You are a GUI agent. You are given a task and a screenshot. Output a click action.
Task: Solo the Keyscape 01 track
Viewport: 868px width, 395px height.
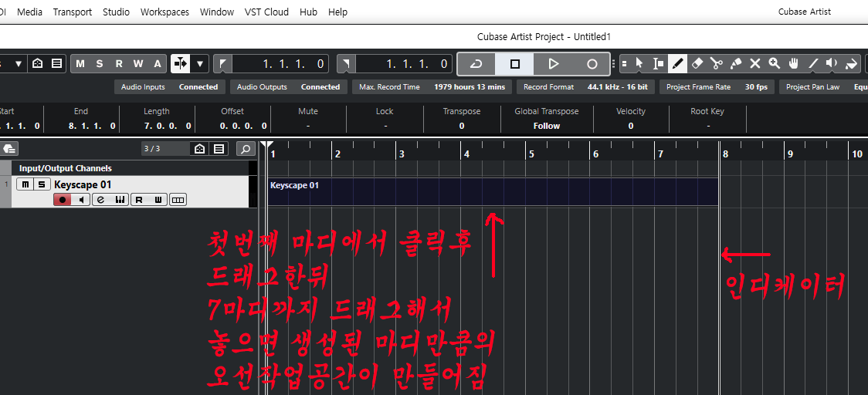pos(42,184)
